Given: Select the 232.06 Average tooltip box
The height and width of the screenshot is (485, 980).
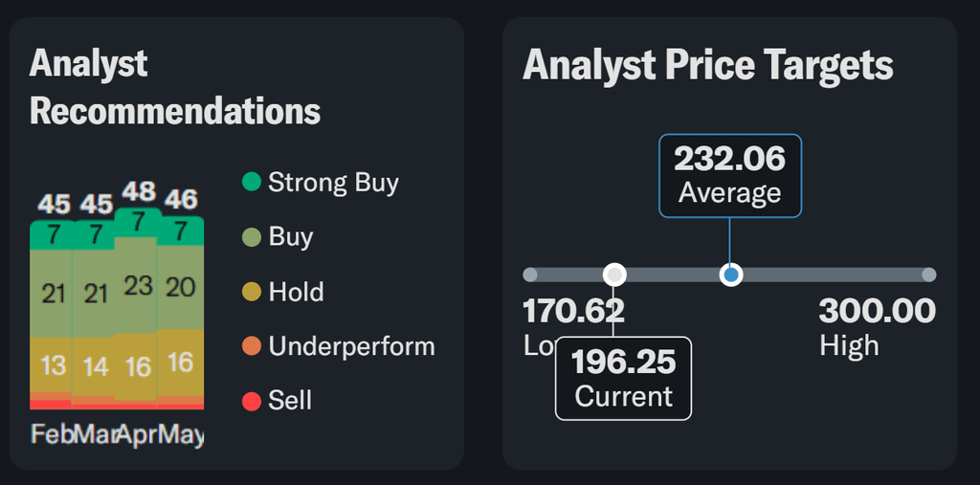Looking at the screenshot, I should click(x=729, y=175).
